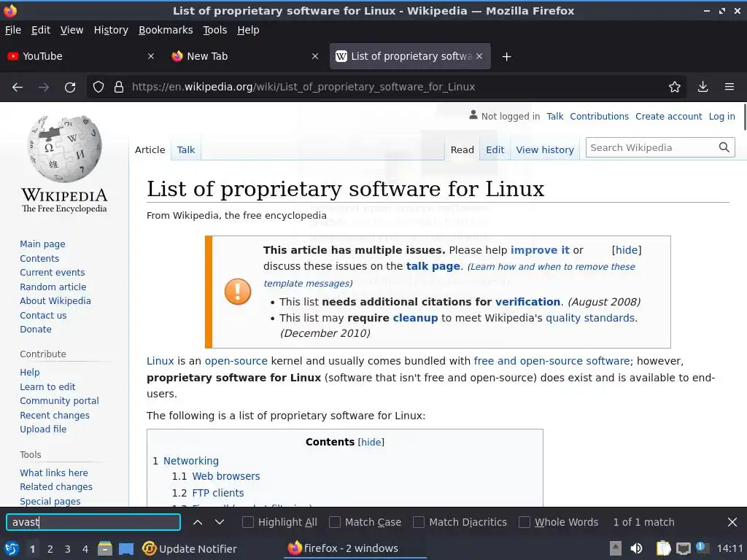
Task: Close the YouTube tab
Action: pyautogui.click(x=150, y=56)
